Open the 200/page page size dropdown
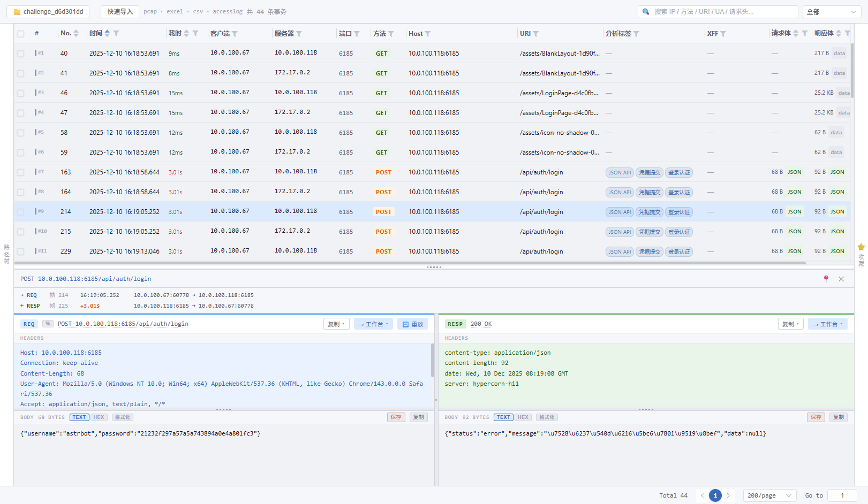This screenshot has width=868, height=504. [769, 495]
